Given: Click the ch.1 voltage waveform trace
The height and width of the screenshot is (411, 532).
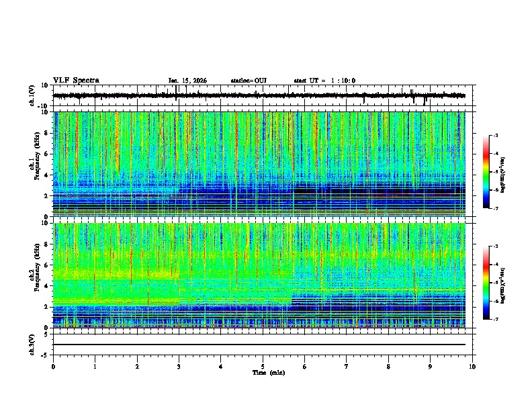Looking at the screenshot, I should [x=259, y=95].
